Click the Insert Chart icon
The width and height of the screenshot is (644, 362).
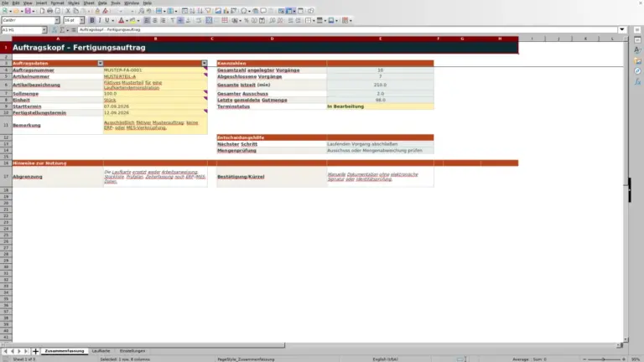click(226, 11)
